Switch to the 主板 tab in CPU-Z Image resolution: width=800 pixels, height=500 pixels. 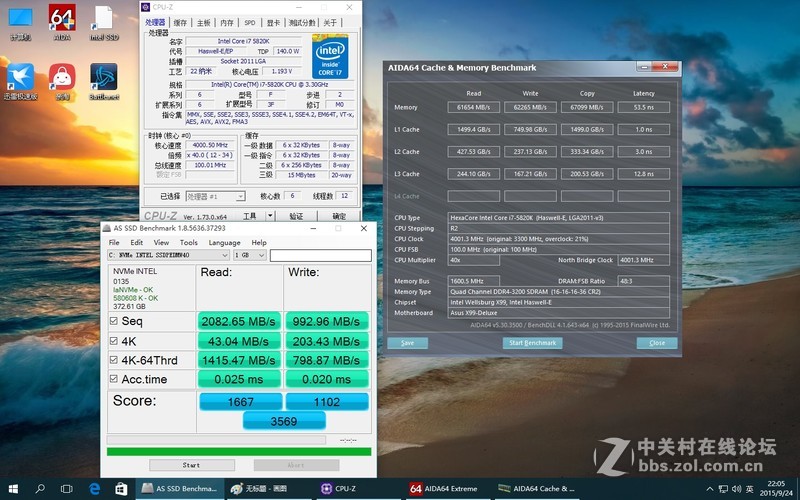click(204, 22)
